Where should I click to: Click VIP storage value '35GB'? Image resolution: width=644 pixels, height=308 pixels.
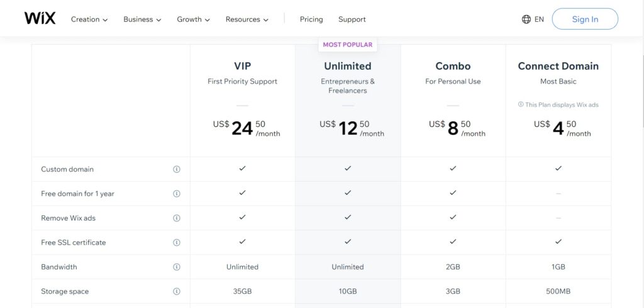pyautogui.click(x=242, y=292)
